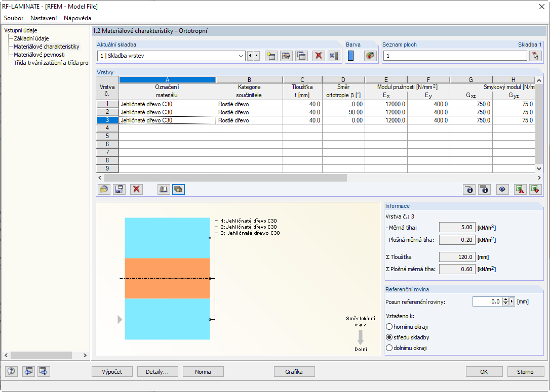Create a new layer composition
The width and height of the screenshot is (550, 392).
coord(271,56)
